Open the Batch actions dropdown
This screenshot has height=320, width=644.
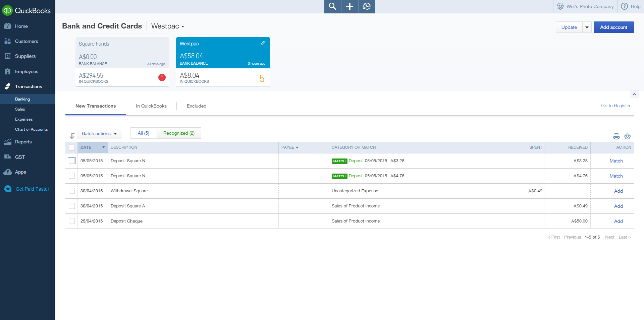coord(99,133)
